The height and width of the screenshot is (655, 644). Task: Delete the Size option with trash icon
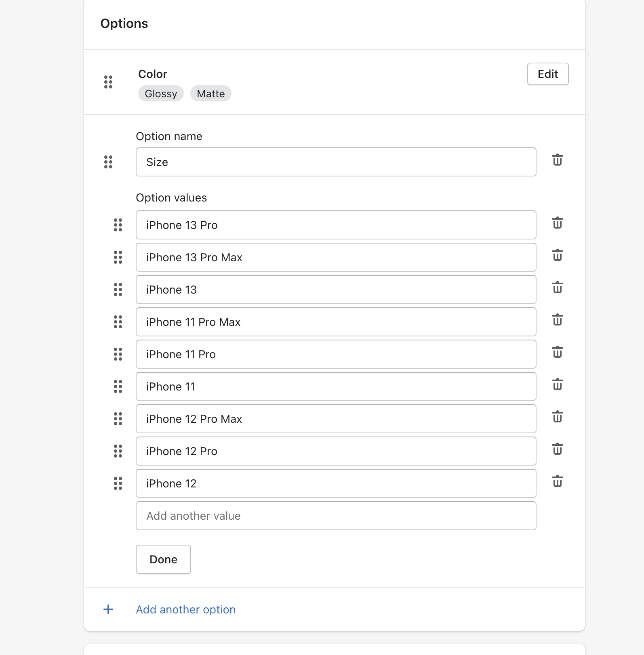[x=557, y=160]
